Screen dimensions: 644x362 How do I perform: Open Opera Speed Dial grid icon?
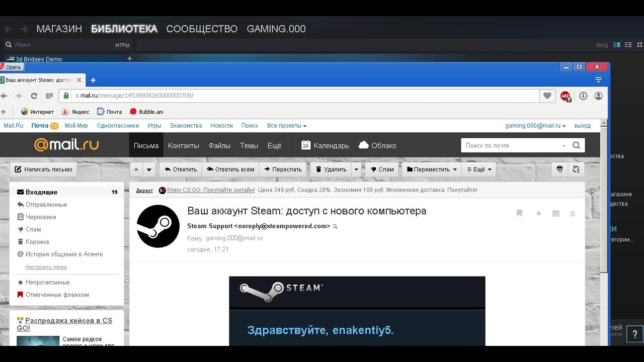coord(49,96)
